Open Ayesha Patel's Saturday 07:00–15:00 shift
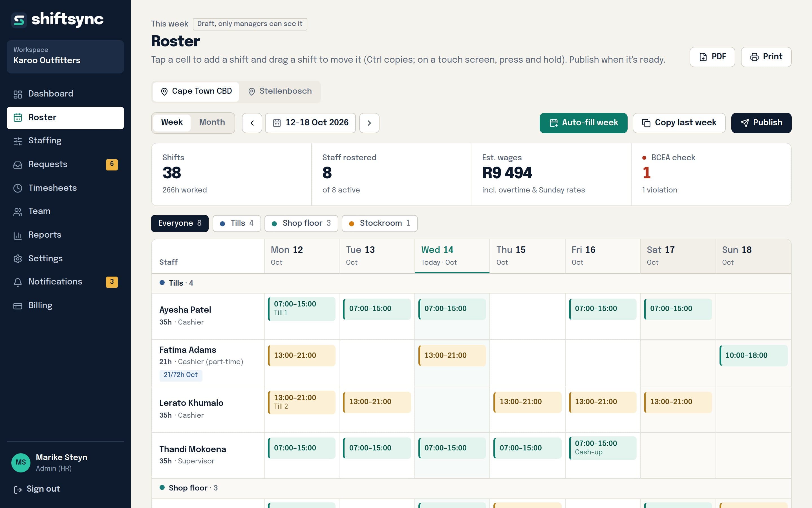The width and height of the screenshot is (812, 508). (678, 309)
